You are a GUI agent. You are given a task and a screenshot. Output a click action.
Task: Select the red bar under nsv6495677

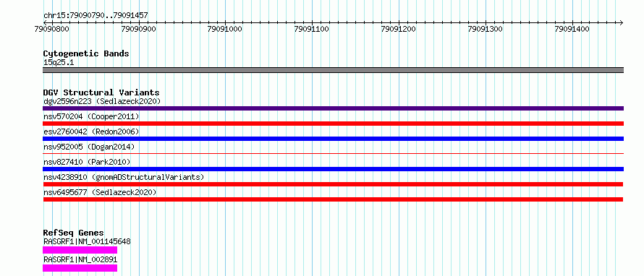[333, 199]
